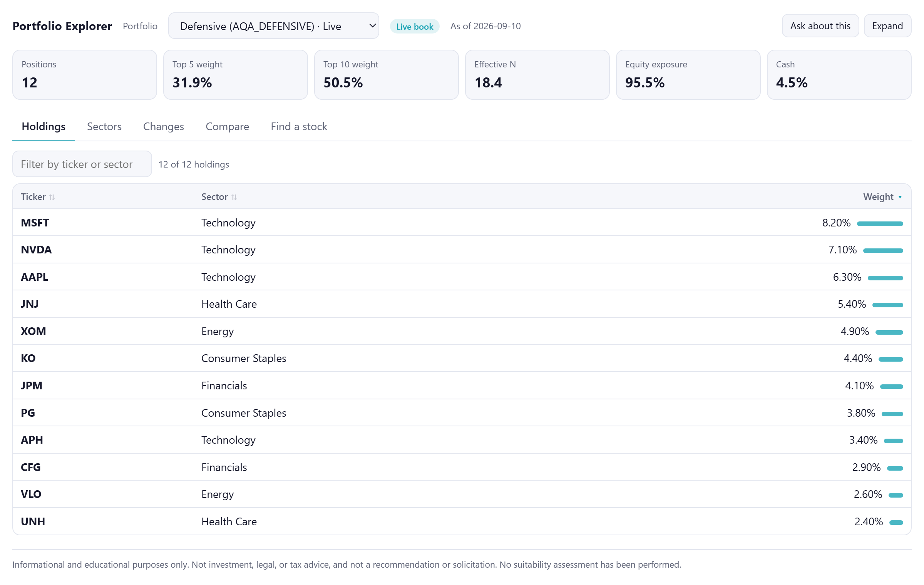Image resolution: width=924 pixels, height=585 pixels.
Task: Click the Consumer Staples sector for KO
Action: 244,359
